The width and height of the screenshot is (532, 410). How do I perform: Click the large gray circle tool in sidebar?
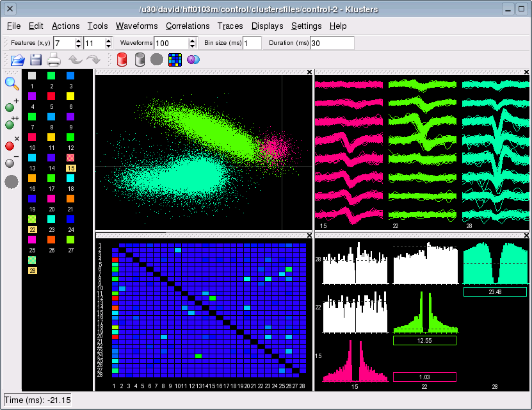tap(11, 182)
